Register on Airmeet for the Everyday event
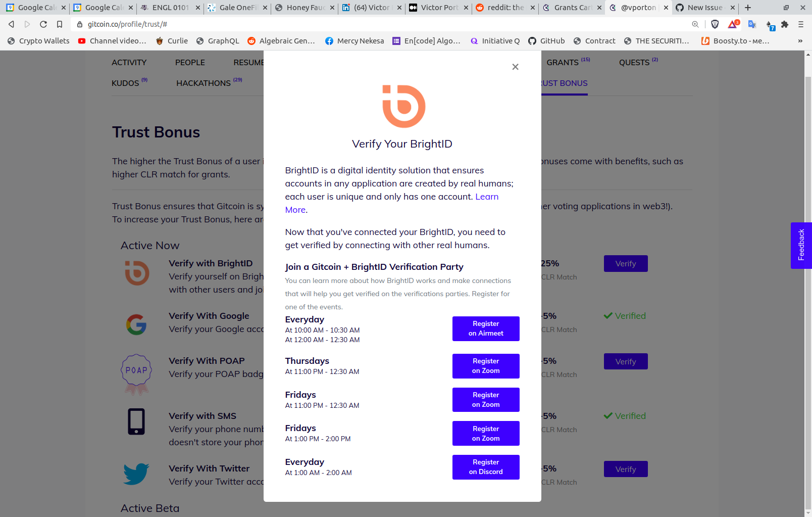This screenshot has width=812, height=517. point(486,328)
